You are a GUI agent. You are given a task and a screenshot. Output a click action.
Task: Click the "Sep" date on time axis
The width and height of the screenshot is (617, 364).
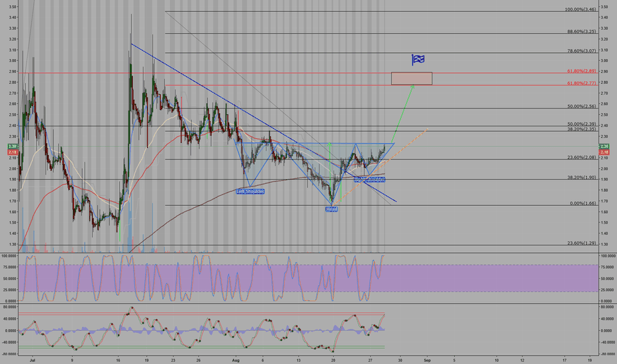pos(428,359)
